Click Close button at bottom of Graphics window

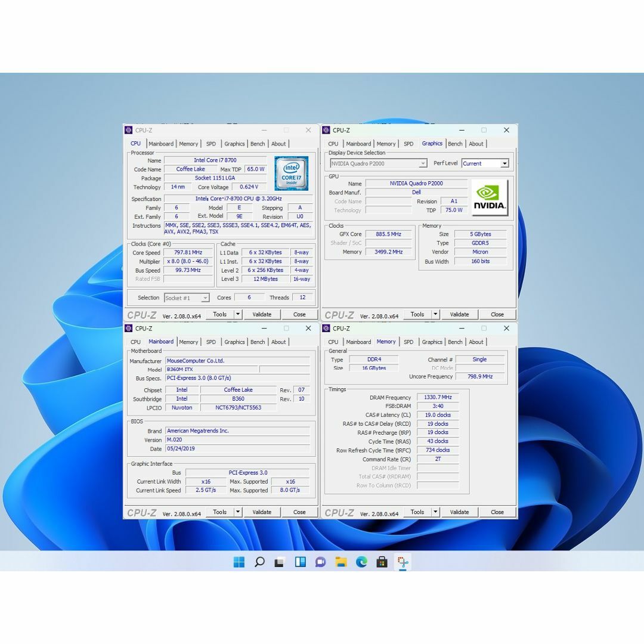tap(497, 314)
